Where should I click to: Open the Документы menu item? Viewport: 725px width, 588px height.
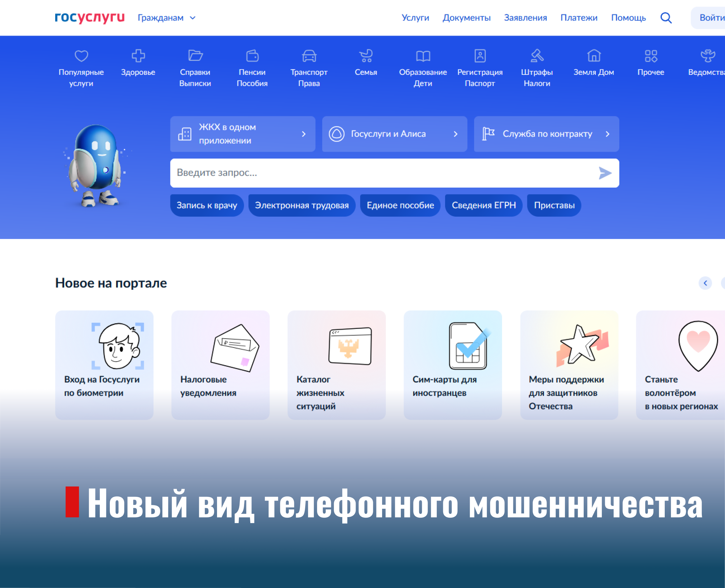(466, 18)
